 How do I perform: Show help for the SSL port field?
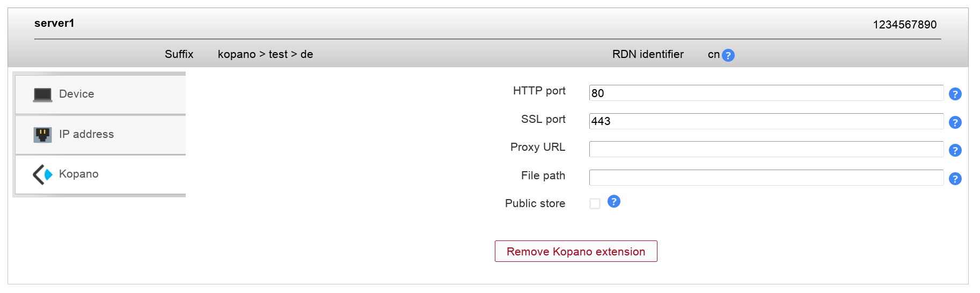pyautogui.click(x=955, y=122)
